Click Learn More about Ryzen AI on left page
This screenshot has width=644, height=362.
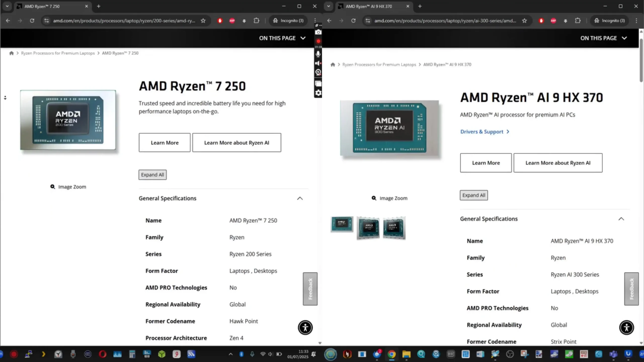(236, 143)
